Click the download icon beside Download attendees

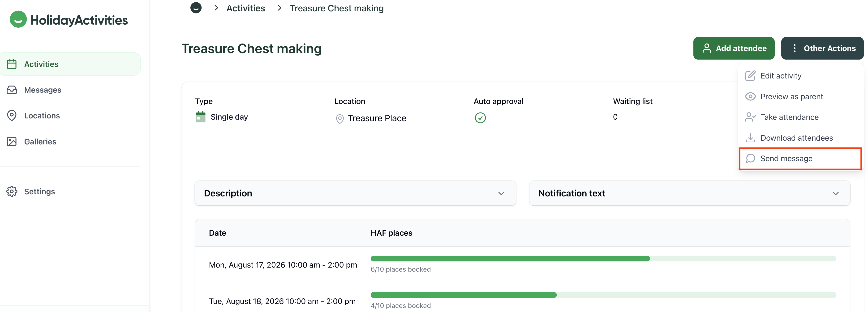[x=750, y=138]
